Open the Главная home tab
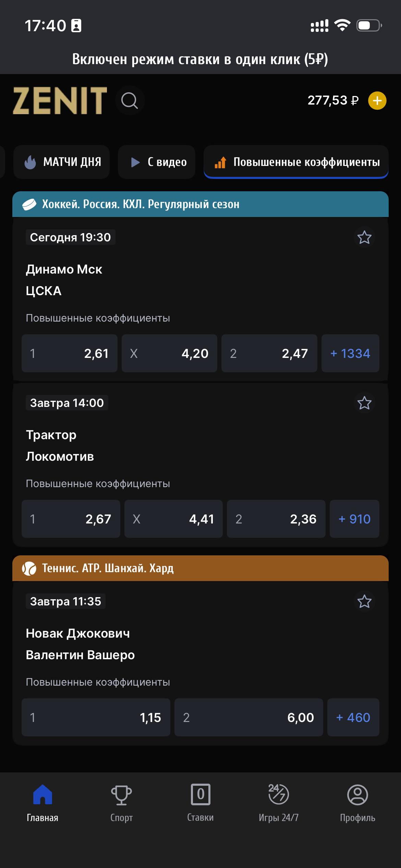Image resolution: width=401 pixels, height=868 pixels. tap(42, 803)
